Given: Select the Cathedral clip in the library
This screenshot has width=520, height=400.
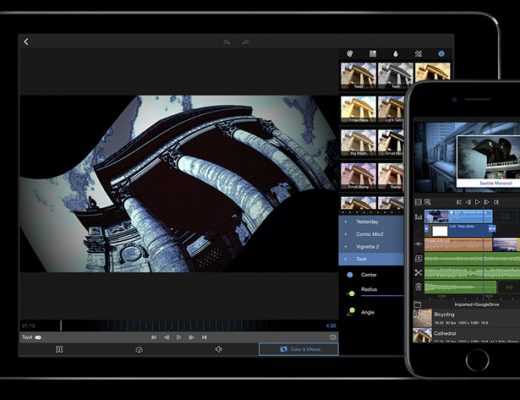Looking at the screenshot, I should click(467, 335).
